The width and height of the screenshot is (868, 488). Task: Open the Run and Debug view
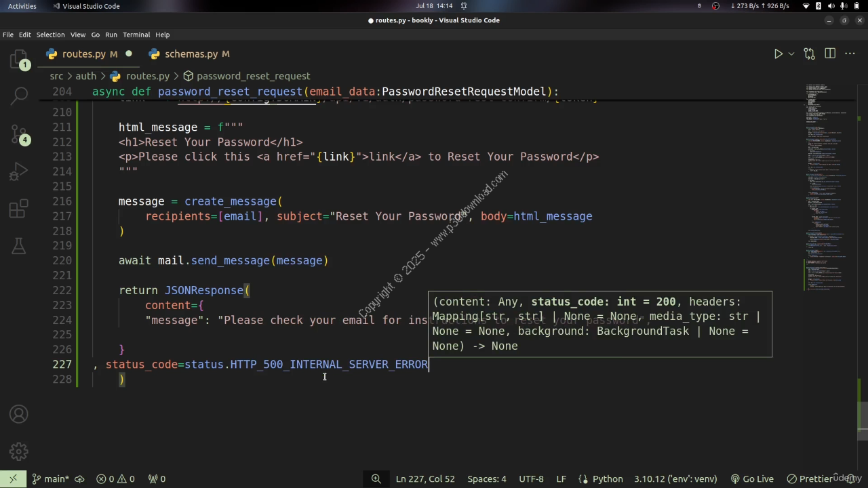point(19,171)
